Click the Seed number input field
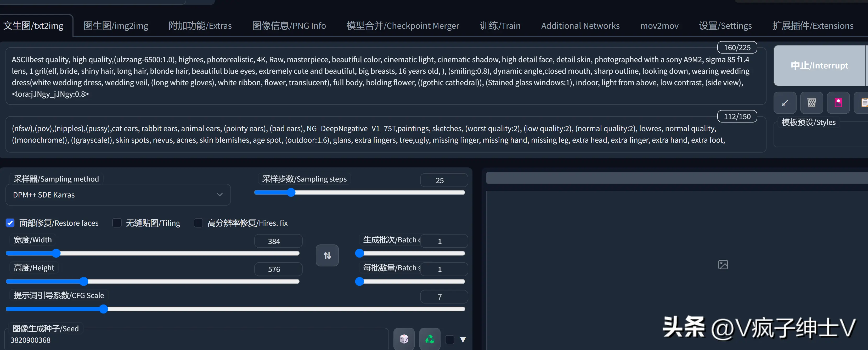868x350 pixels. [x=195, y=340]
